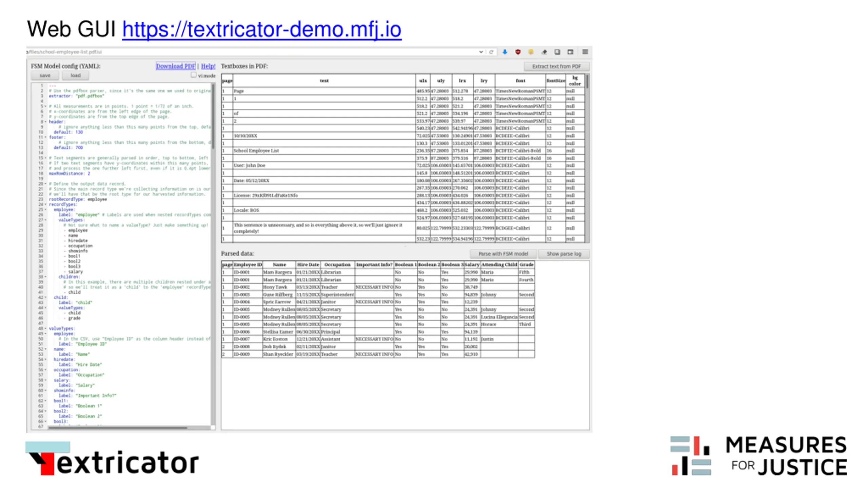Screen dimensions: 868x488
Task: Click the sidebar window icon in toolbar
Action: click(x=570, y=52)
